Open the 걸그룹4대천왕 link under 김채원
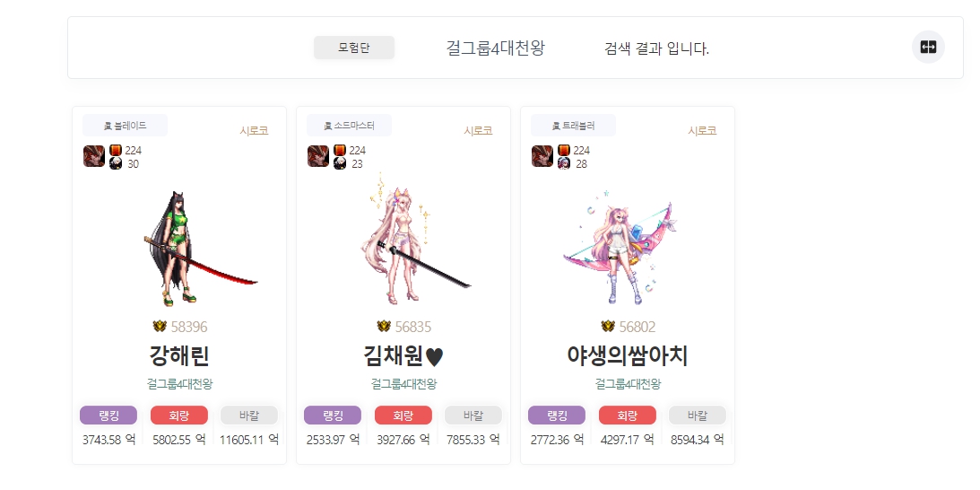Screen dimensions: 980x490 (403, 383)
